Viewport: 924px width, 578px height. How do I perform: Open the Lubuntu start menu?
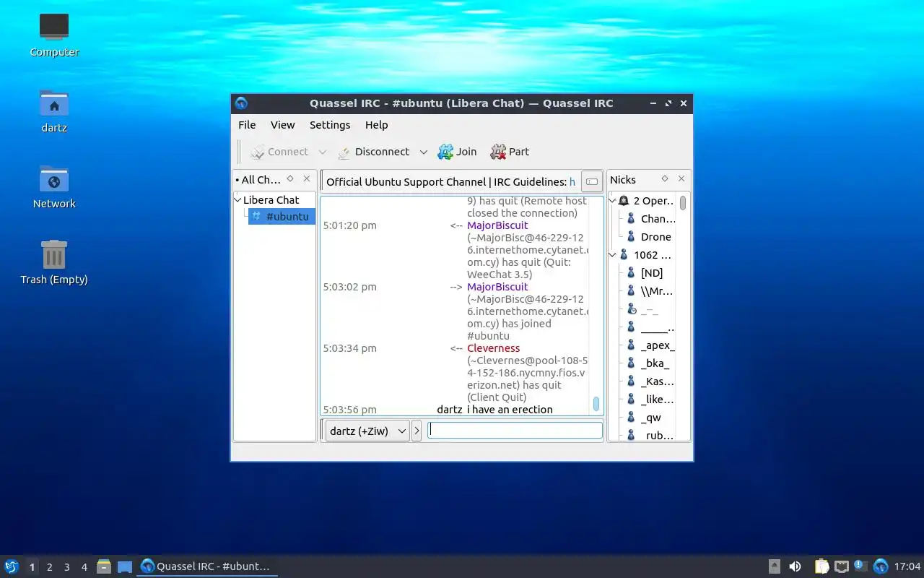pos(12,566)
